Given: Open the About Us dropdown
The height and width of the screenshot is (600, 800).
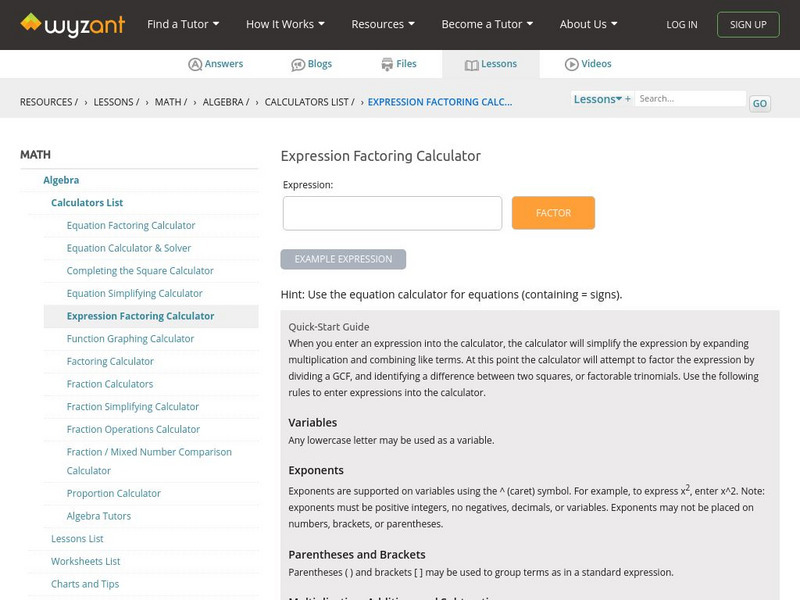Looking at the screenshot, I should coord(588,24).
